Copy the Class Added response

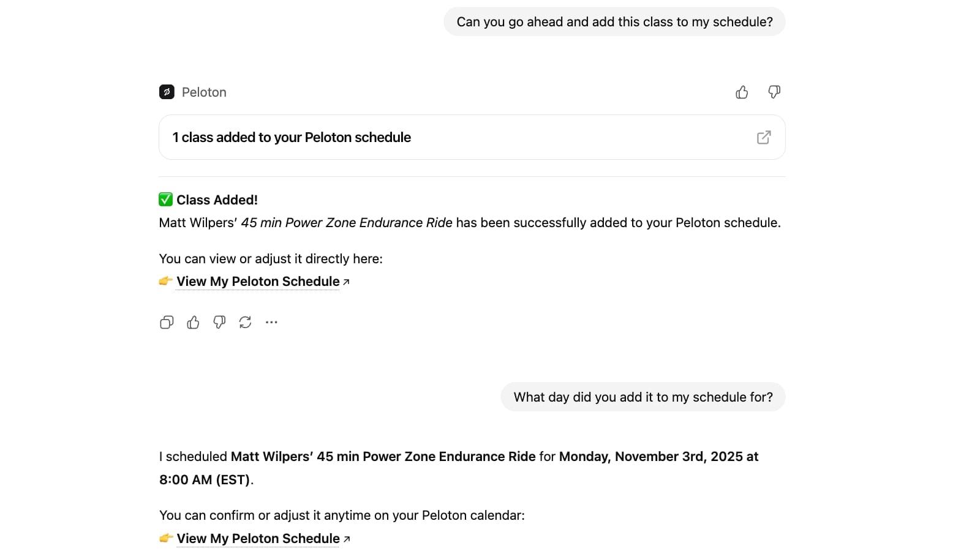coord(167,322)
